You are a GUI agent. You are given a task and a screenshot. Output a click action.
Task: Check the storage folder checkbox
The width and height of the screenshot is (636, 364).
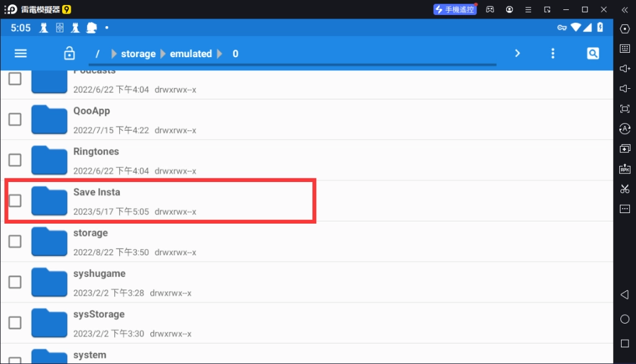[15, 242]
